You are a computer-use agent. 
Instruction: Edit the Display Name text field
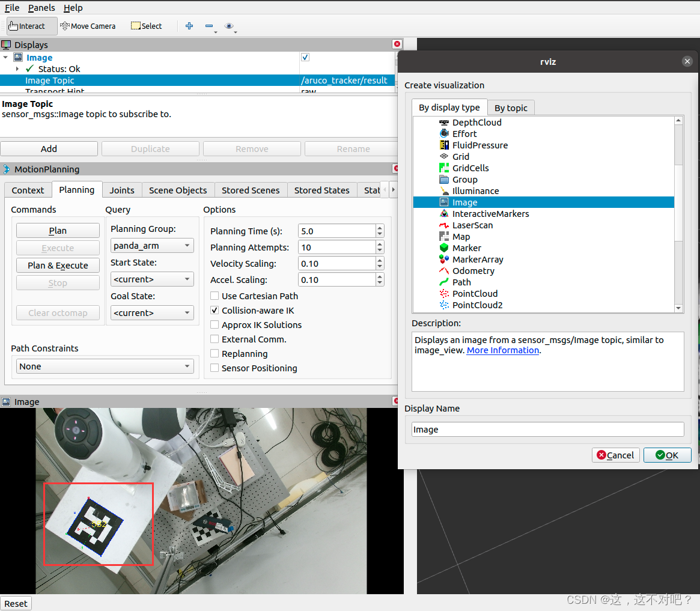click(547, 429)
